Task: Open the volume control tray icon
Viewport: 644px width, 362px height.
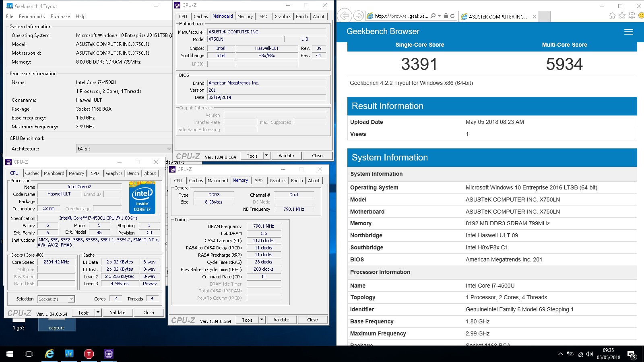Action: pyautogui.click(x=590, y=354)
